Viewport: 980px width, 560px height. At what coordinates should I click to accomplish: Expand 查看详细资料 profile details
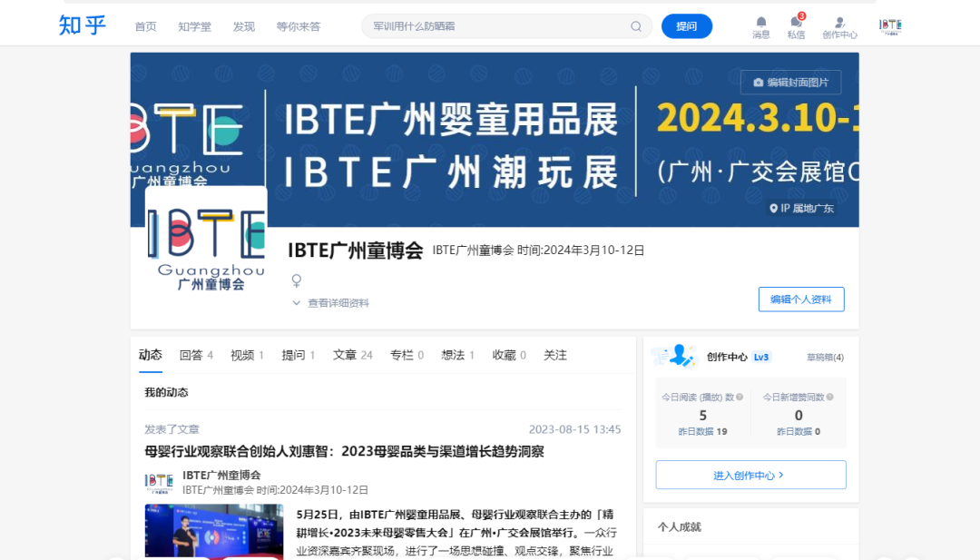(330, 303)
